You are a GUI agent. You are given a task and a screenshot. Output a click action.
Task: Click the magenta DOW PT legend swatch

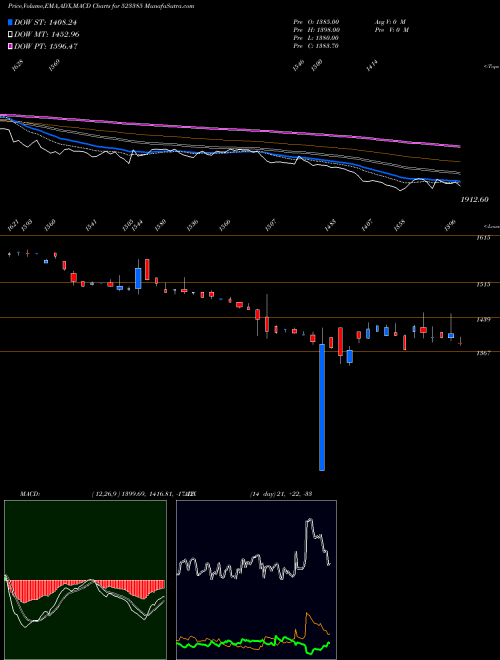click(10, 46)
